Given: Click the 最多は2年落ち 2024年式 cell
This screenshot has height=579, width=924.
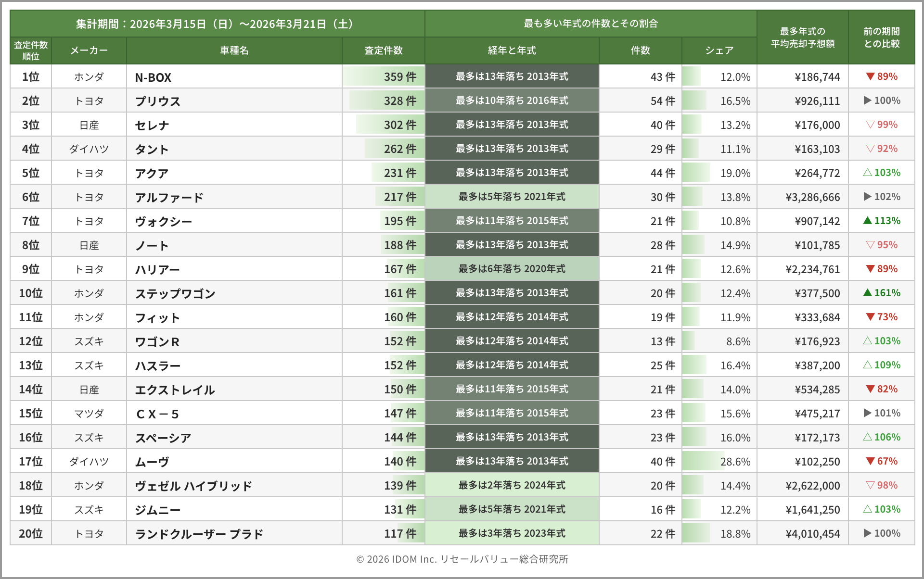Looking at the screenshot, I should click(x=512, y=485).
